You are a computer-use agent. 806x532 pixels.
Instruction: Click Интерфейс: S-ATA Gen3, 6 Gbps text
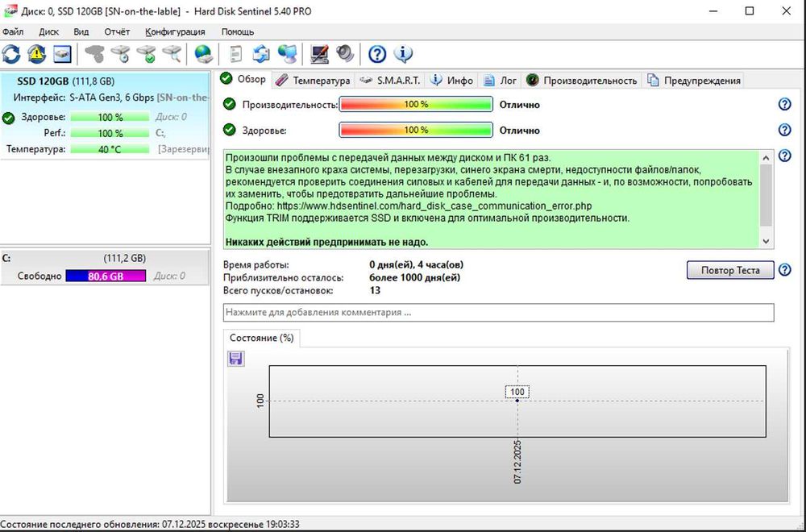point(84,98)
